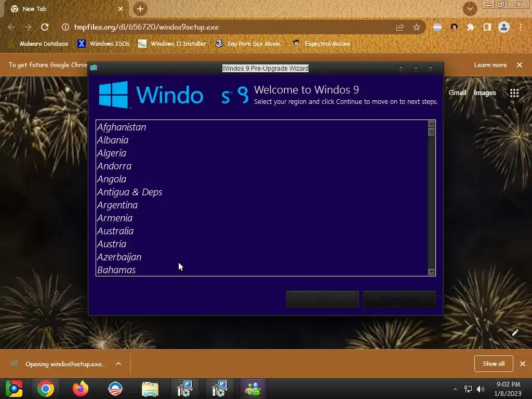Select Albania in the region list

[262, 140]
